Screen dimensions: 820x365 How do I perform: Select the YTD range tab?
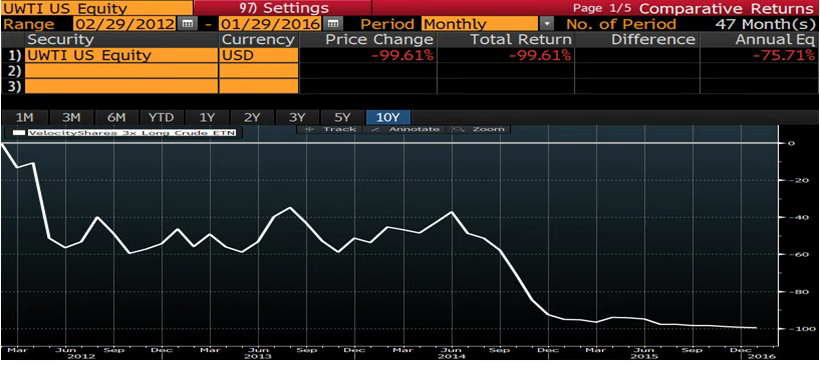(161, 118)
